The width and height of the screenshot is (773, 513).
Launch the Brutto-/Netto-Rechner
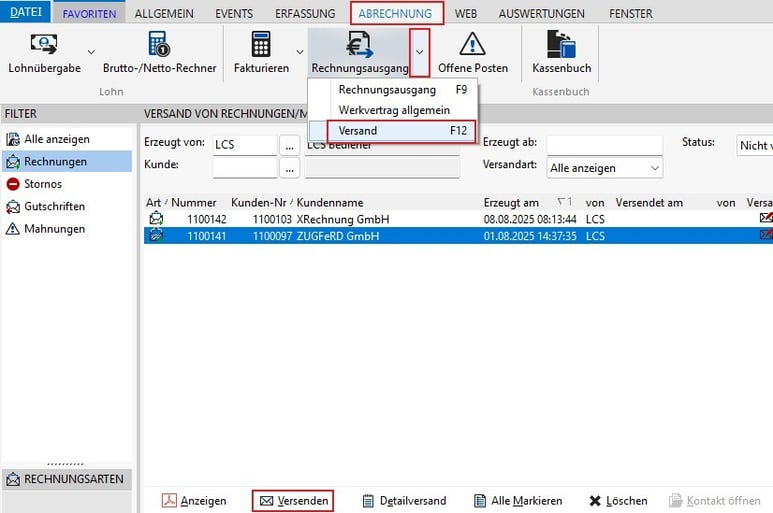(x=159, y=53)
